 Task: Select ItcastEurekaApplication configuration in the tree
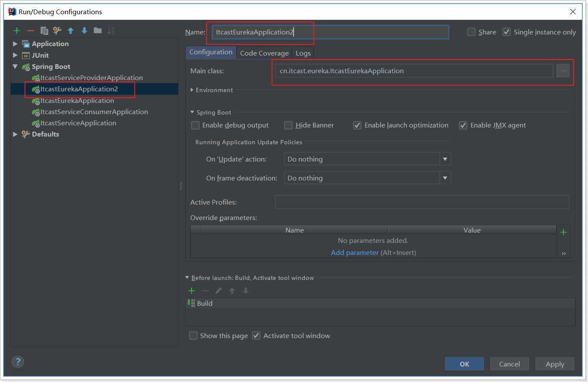(x=77, y=100)
